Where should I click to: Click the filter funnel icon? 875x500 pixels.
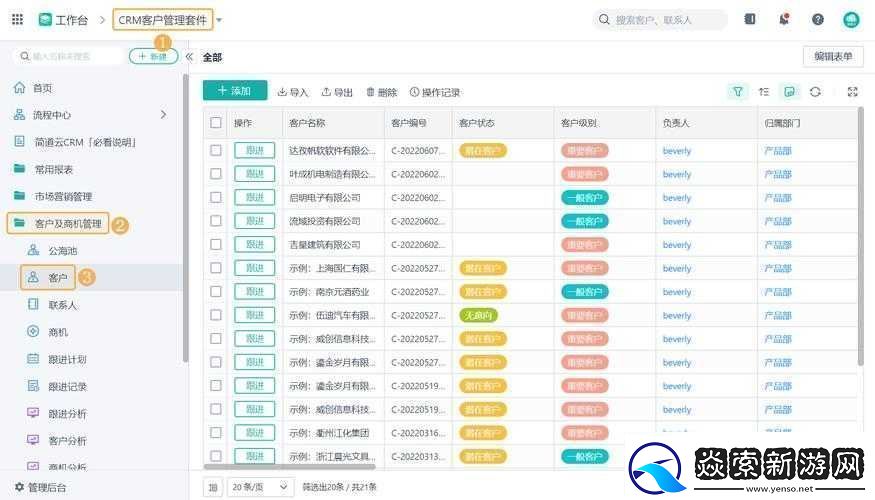point(738,92)
